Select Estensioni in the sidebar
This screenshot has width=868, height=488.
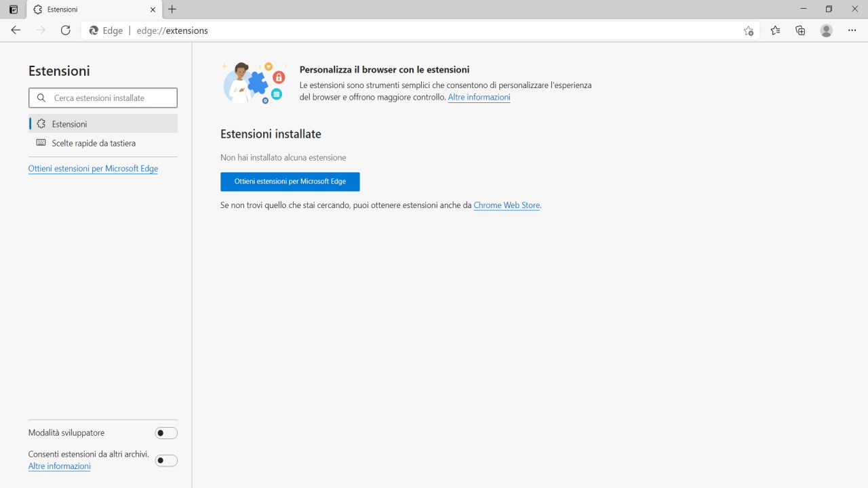(103, 124)
